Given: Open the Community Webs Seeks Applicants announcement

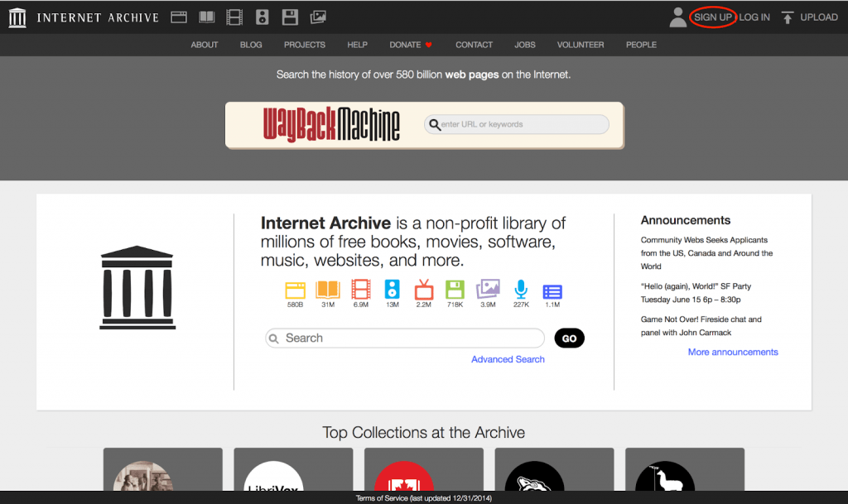Looking at the screenshot, I should coord(707,252).
